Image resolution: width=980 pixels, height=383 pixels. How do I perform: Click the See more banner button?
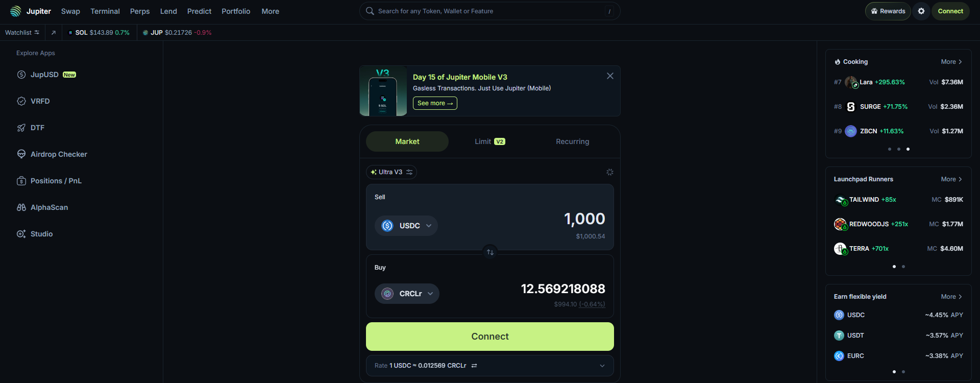[x=435, y=103]
